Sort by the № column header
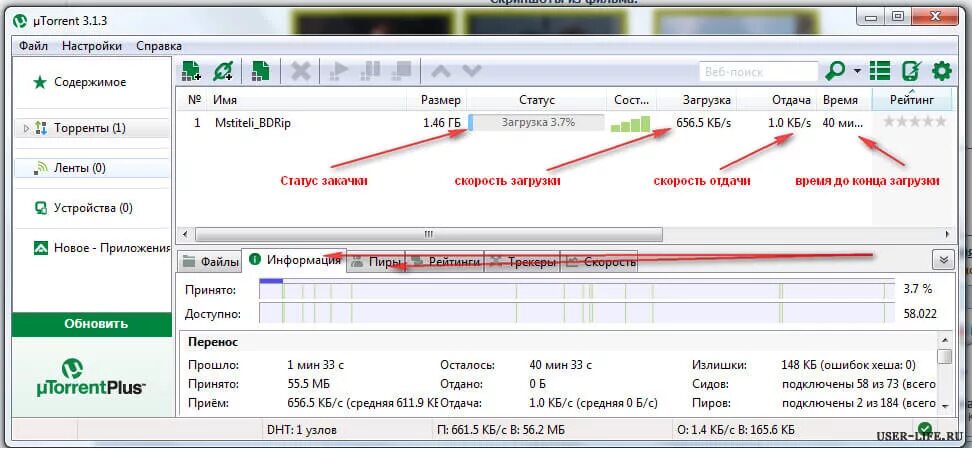Screen dimensions: 972x449 pos(194,100)
